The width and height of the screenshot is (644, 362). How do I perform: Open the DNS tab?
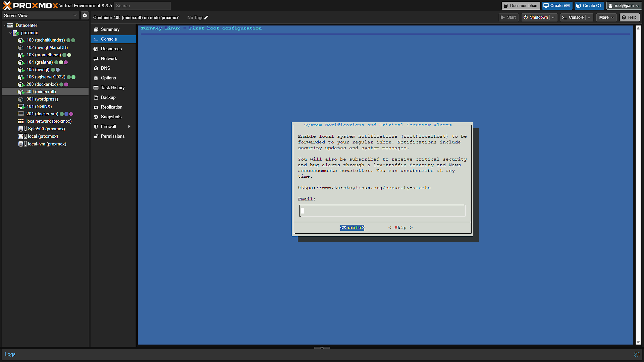tap(113, 68)
